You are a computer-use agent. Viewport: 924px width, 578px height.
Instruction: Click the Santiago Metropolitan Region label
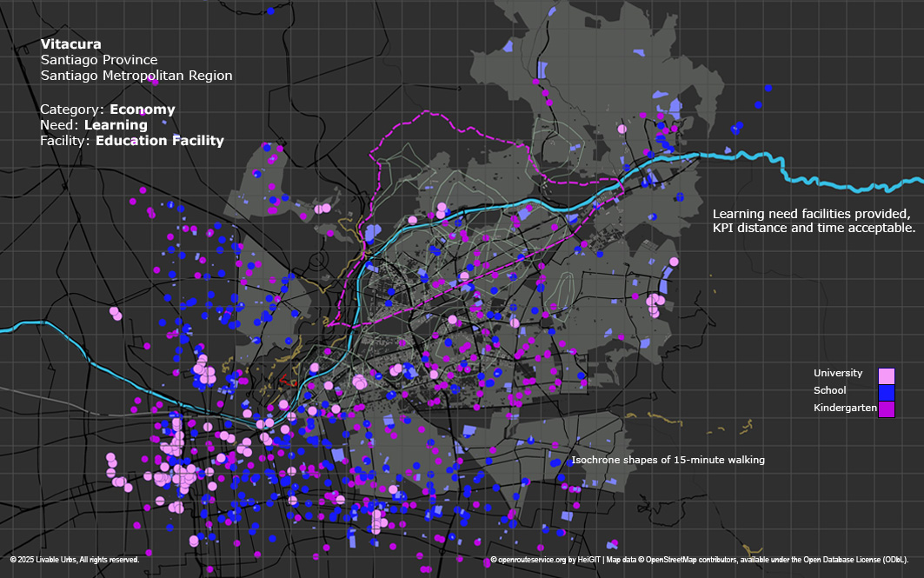(x=136, y=76)
